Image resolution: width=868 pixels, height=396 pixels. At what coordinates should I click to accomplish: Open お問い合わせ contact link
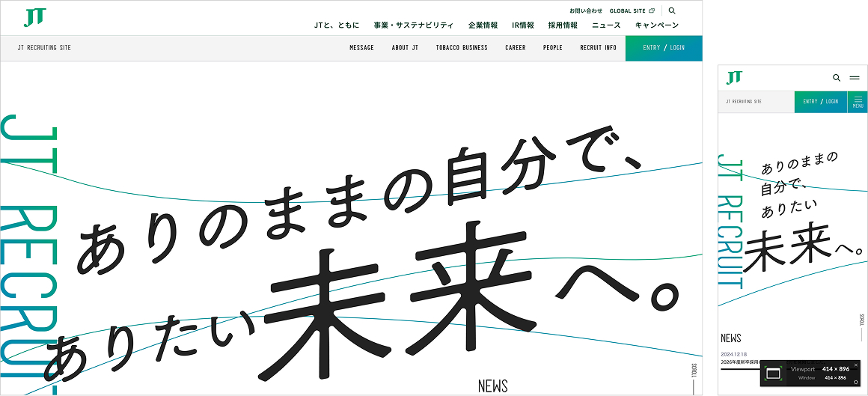tap(586, 10)
